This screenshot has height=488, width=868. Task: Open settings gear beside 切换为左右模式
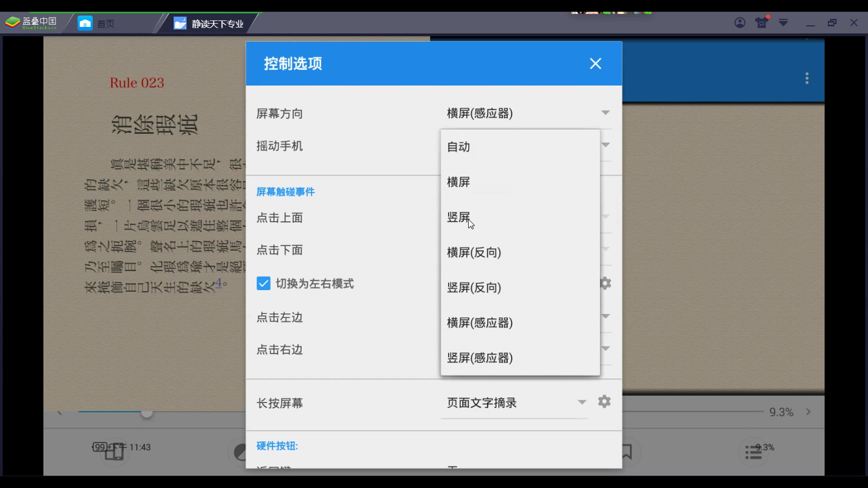click(x=606, y=283)
